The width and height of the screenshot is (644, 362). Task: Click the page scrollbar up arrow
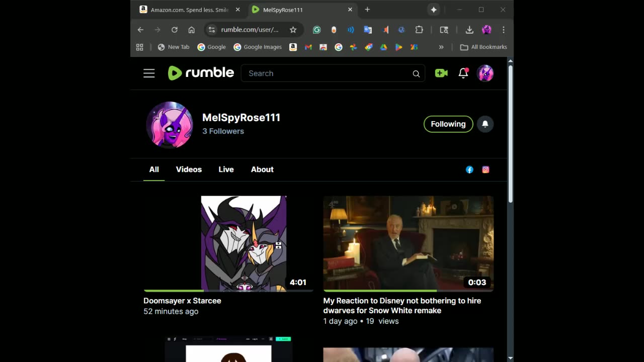(510, 61)
